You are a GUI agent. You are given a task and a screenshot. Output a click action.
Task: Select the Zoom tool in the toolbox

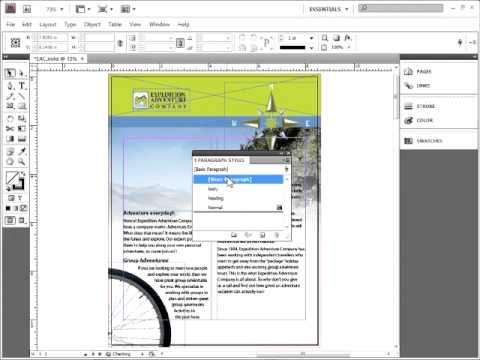[22, 162]
